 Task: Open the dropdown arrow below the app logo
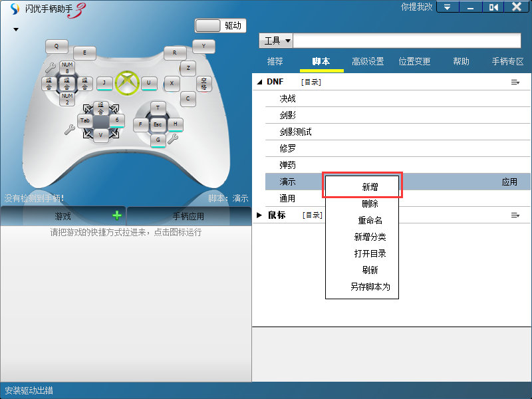pyautogui.click(x=15, y=29)
